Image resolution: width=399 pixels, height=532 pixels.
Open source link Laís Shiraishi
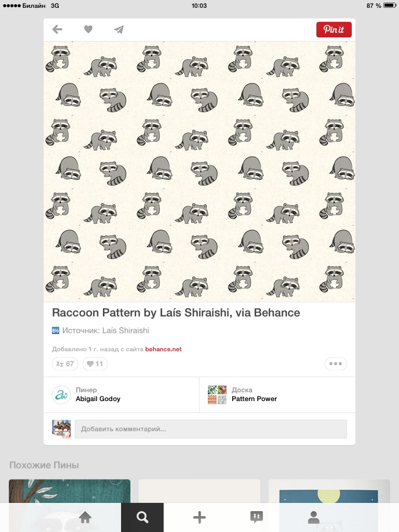click(x=105, y=330)
